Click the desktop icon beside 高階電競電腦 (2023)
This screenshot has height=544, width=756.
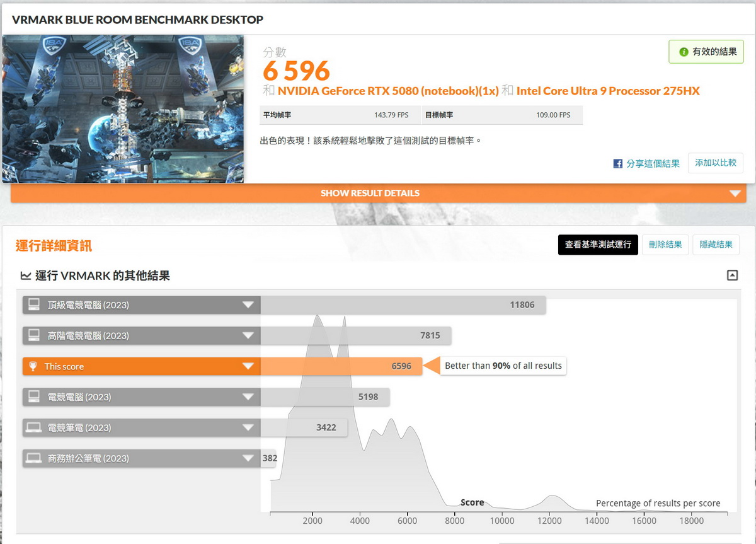(34, 335)
